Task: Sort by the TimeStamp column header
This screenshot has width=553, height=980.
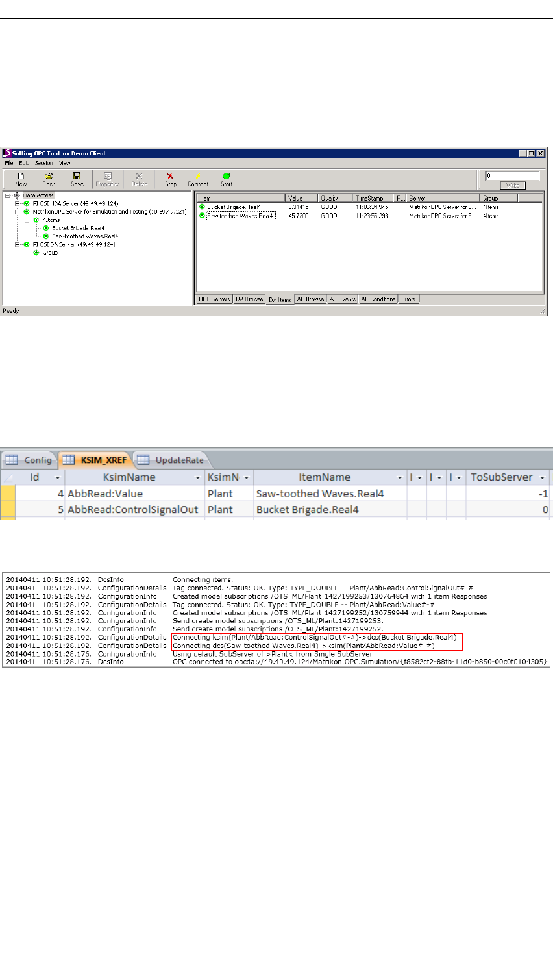Action: pyautogui.click(x=373, y=198)
